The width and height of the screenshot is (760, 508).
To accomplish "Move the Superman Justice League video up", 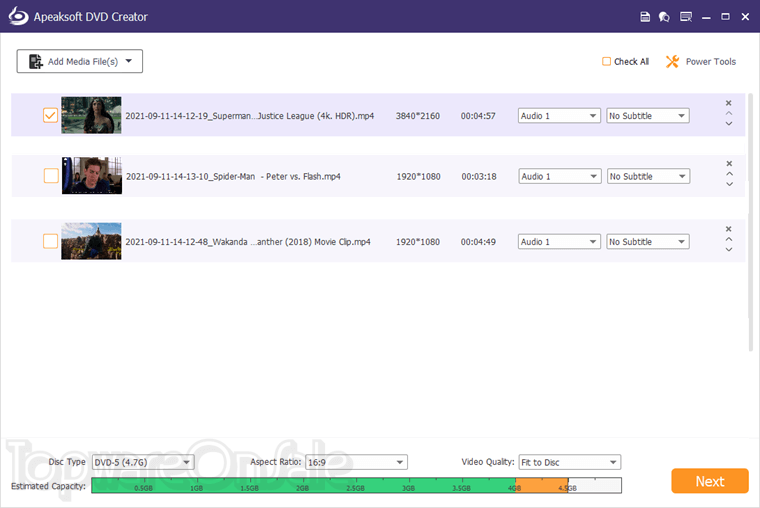I will 728,113.
